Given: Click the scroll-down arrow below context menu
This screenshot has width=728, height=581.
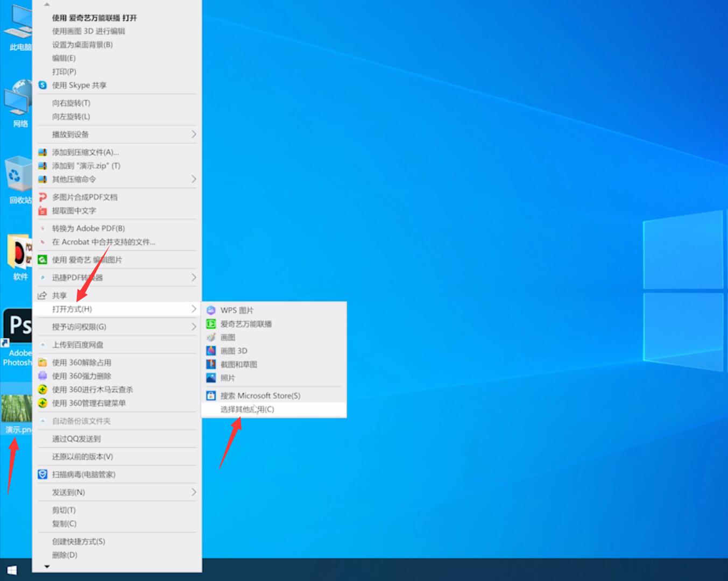Looking at the screenshot, I should click(47, 566).
